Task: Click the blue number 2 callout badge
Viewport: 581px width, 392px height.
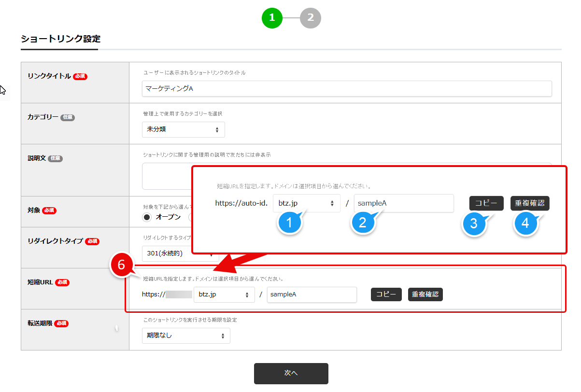Action: point(363,223)
